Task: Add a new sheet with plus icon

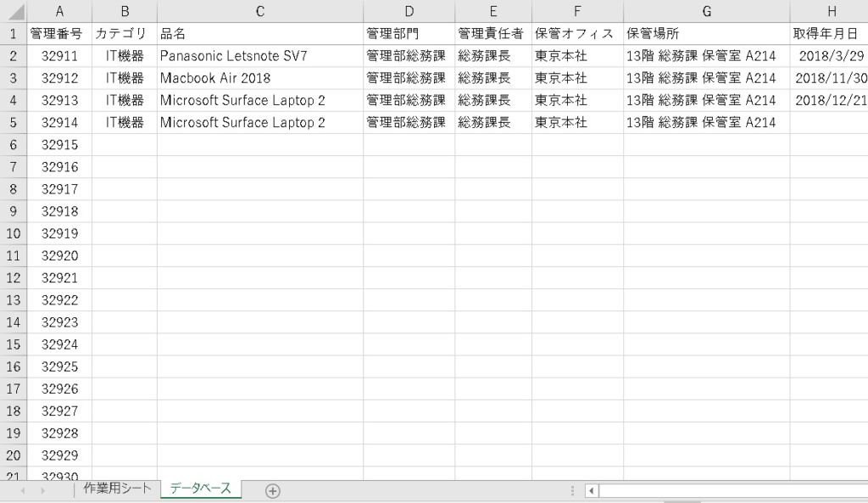Action: [272, 490]
